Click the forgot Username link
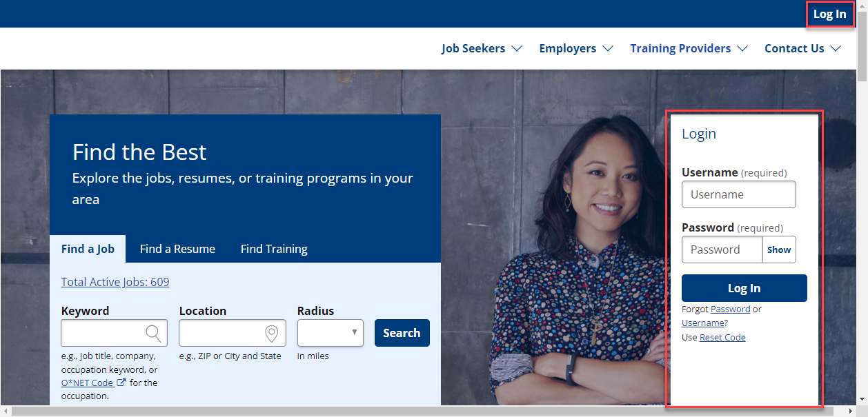This screenshot has width=868, height=417. coord(703,323)
